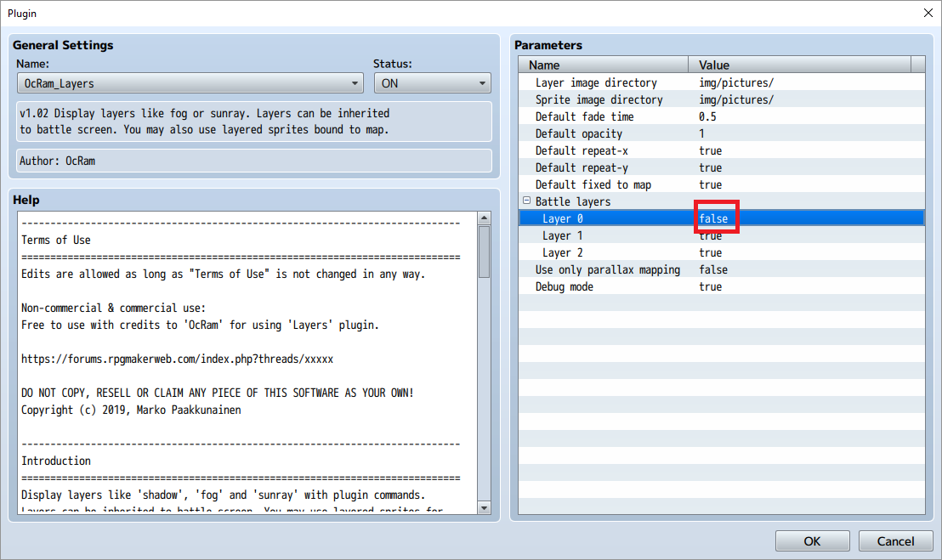Screen dimensions: 942x560
Task: Click the Introduction heading in Help
Action: pos(56,461)
